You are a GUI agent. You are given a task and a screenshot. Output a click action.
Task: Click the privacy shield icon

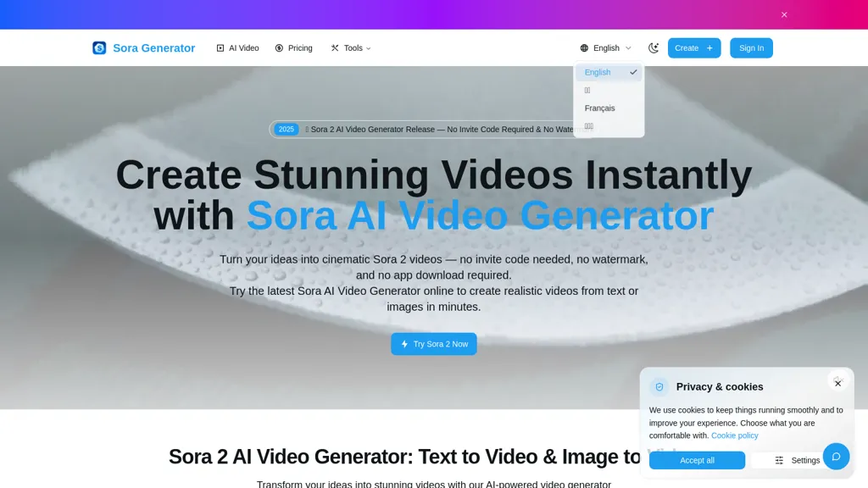pyautogui.click(x=659, y=386)
